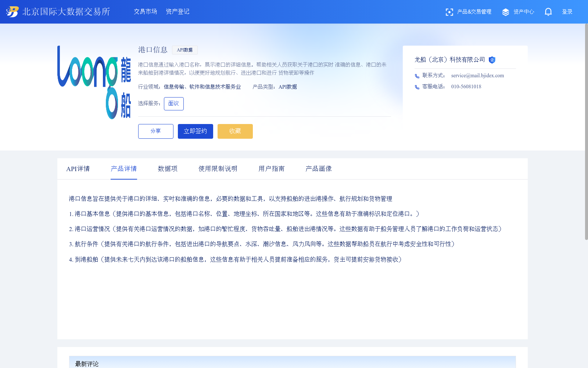588x368 pixels.
Task: Open 产品&交易管理 menu text
Action: click(x=474, y=12)
